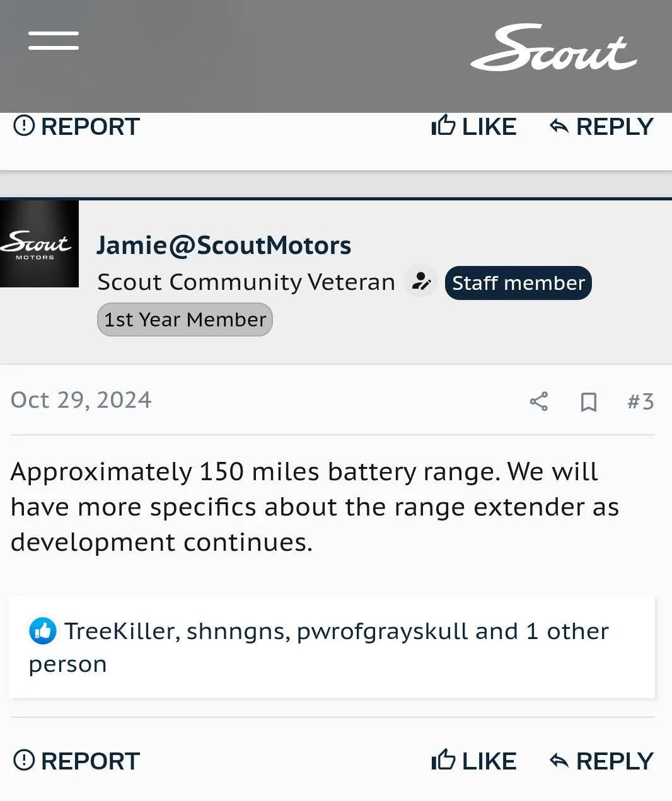Screen dimensions: 672x801
Task: Open Jamie's Scout Motors avatar
Action: (39, 244)
